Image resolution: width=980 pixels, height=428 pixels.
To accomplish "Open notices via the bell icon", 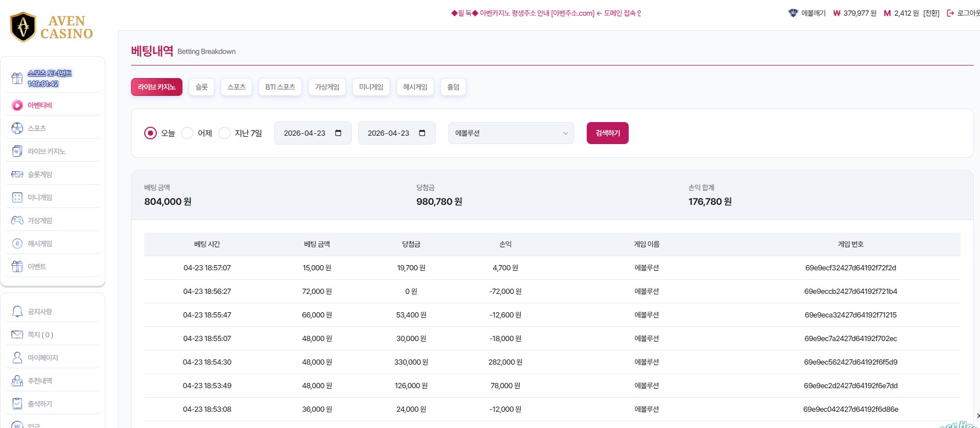I will [17, 312].
